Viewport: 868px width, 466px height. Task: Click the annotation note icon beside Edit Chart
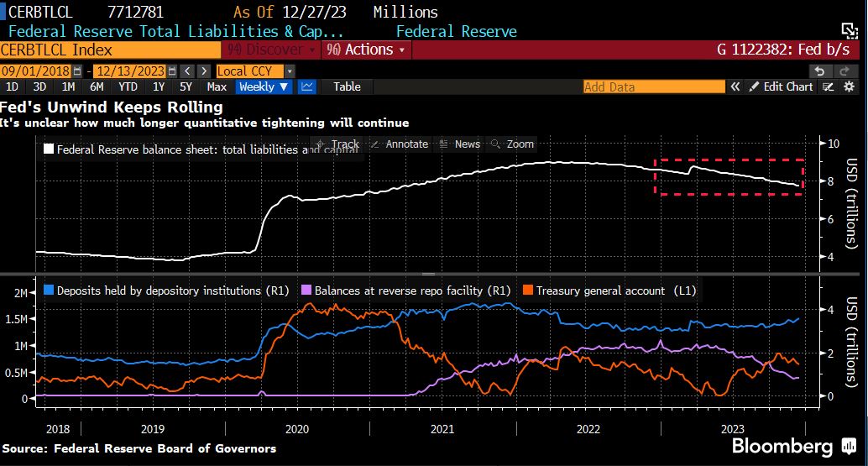828,86
